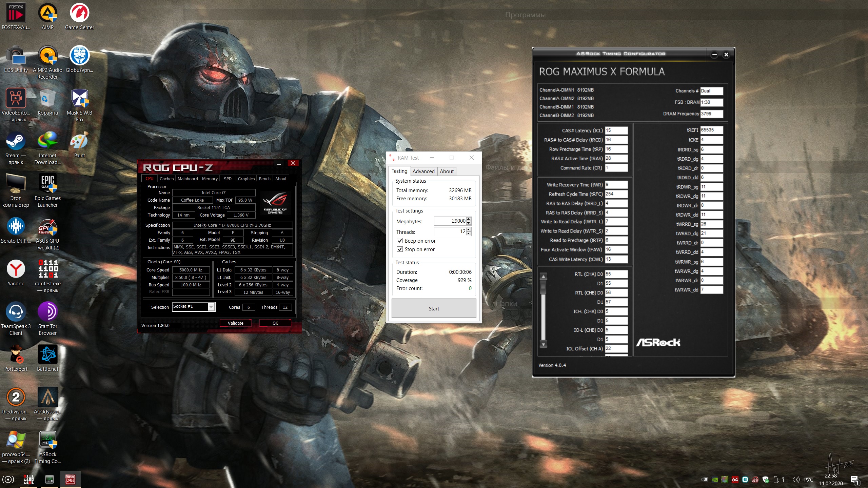Click the Validate button in CPU-Z
This screenshot has height=488, width=868.
pyautogui.click(x=235, y=323)
